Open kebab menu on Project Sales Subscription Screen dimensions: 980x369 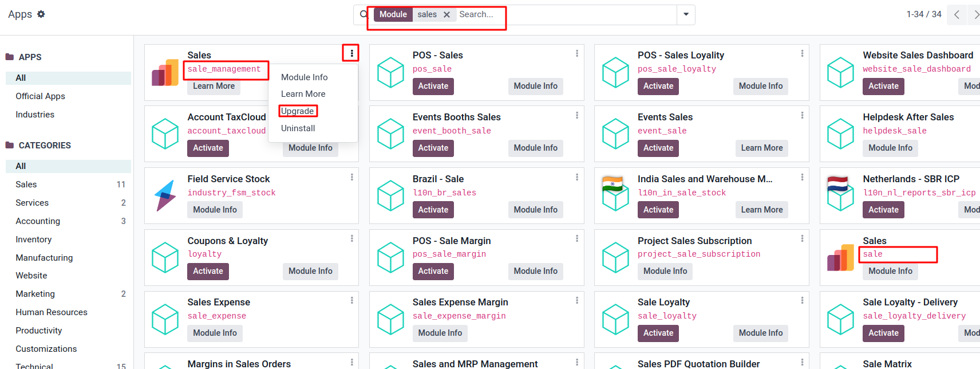tap(802, 238)
